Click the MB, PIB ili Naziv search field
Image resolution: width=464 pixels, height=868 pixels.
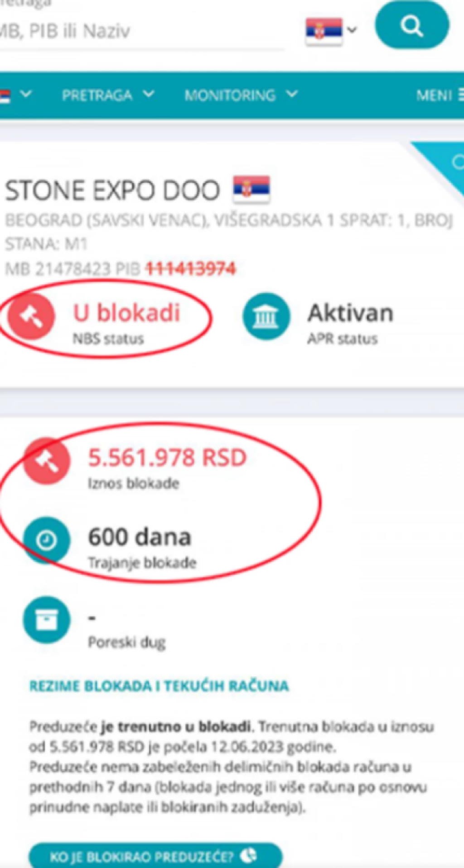(x=140, y=31)
